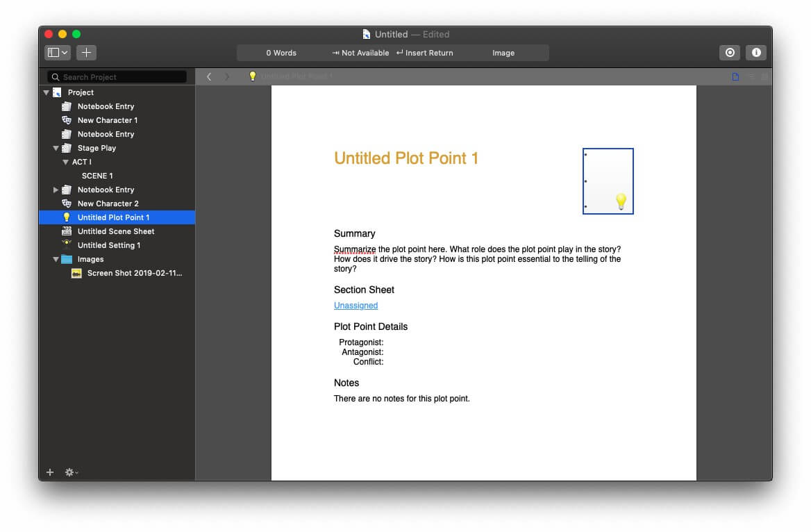Click the add new item plus button in toolbar
Viewport: 811px width, 532px height.
(x=86, y=53)
